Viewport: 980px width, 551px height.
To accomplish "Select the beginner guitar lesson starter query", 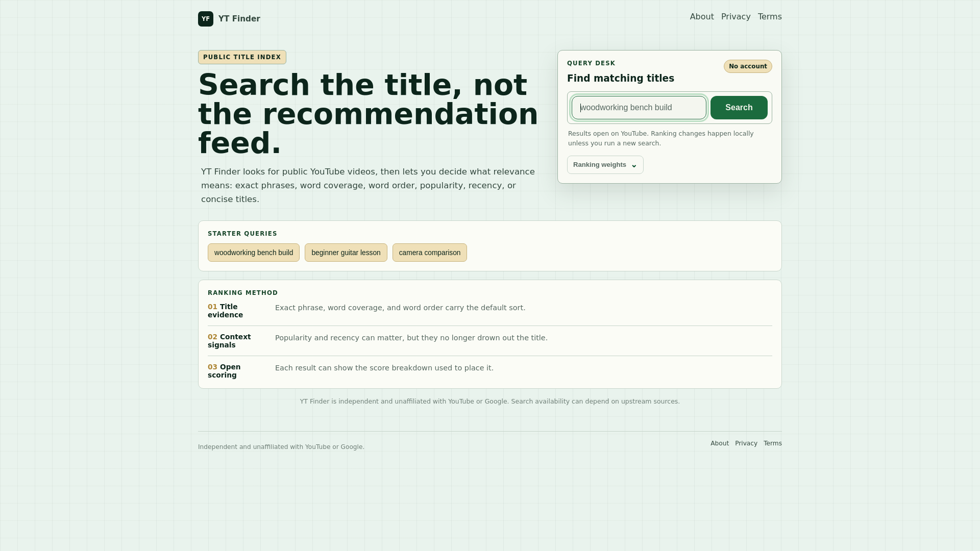I will 346,253.
